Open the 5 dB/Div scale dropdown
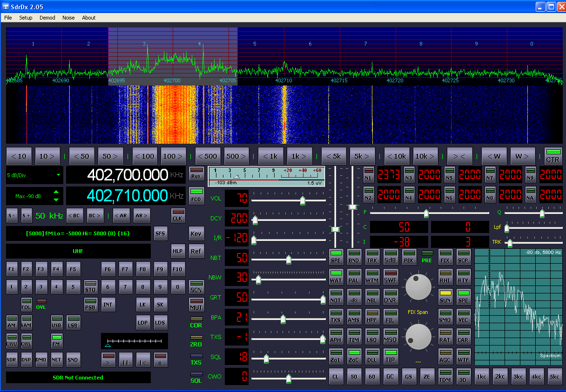Screen dimensions: 566x392 click(x=34, y=175)
